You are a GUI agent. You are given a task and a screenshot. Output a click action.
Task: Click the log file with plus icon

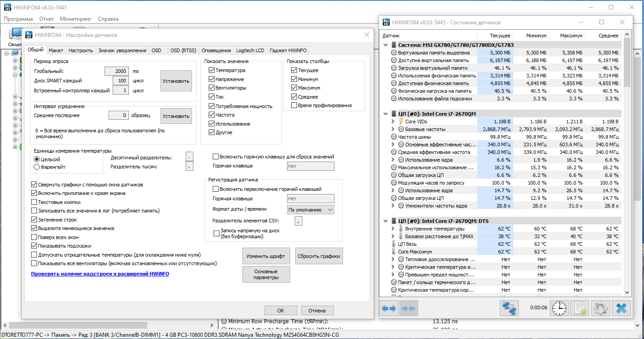point(580,308)
